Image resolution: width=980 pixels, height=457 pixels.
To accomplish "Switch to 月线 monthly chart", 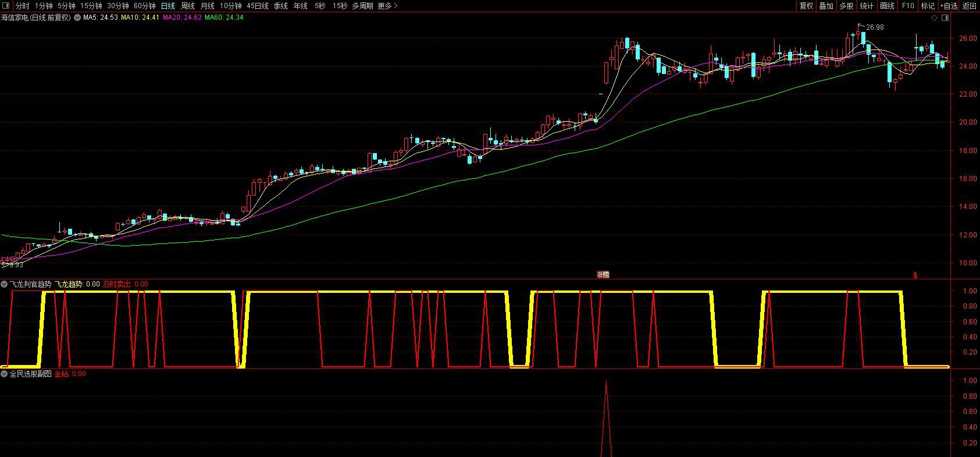I will click(x=207, y=6).
